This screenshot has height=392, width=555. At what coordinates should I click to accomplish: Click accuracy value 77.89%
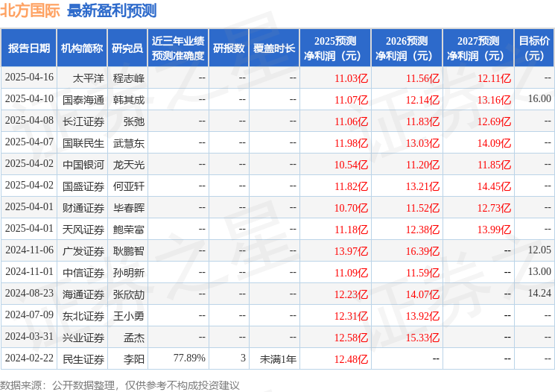[189, 358]
